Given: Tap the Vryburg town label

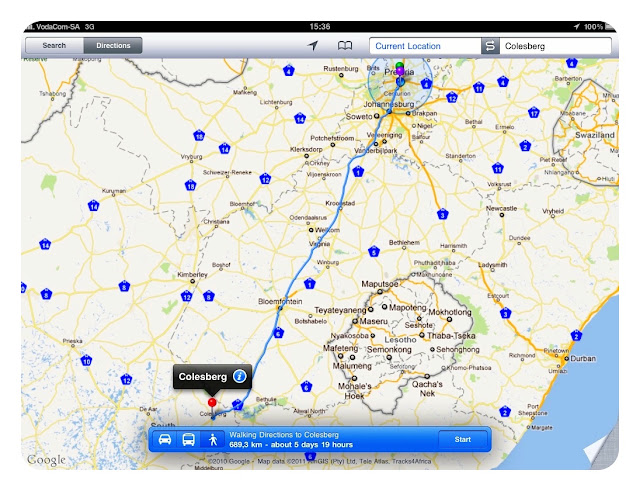Looking at the screenshot, I should point(191,157).
